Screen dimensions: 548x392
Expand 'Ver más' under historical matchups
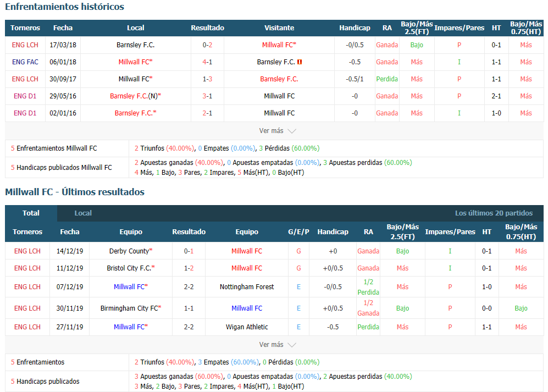pyautogui.click(x=277, y=131)
